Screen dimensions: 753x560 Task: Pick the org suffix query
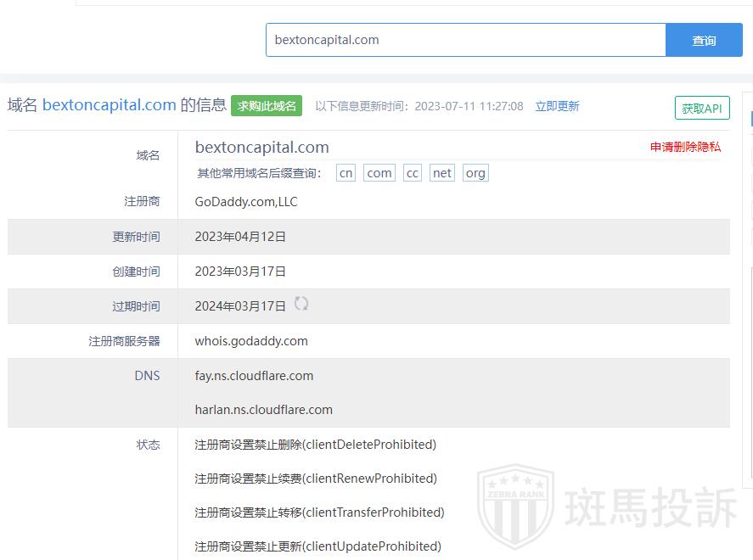(475, 173)
